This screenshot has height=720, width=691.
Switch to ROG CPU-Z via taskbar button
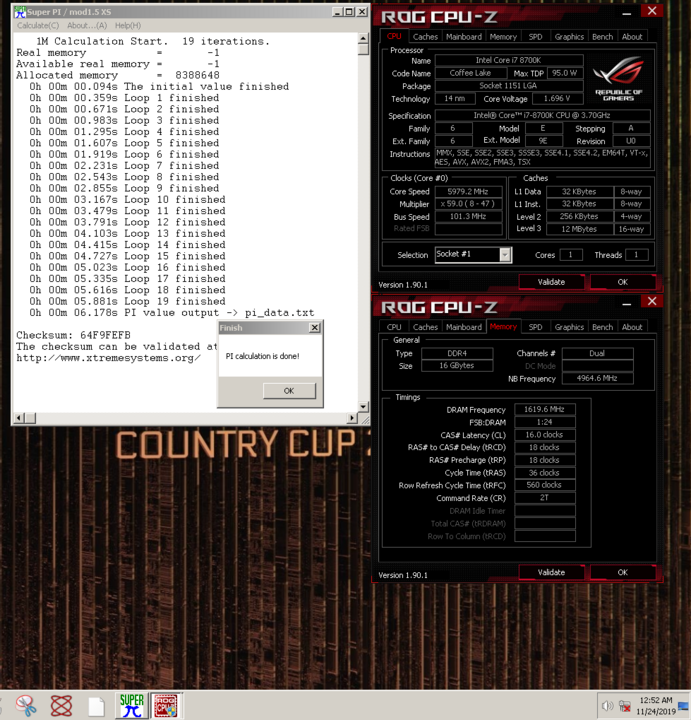[x=166, y=705]
